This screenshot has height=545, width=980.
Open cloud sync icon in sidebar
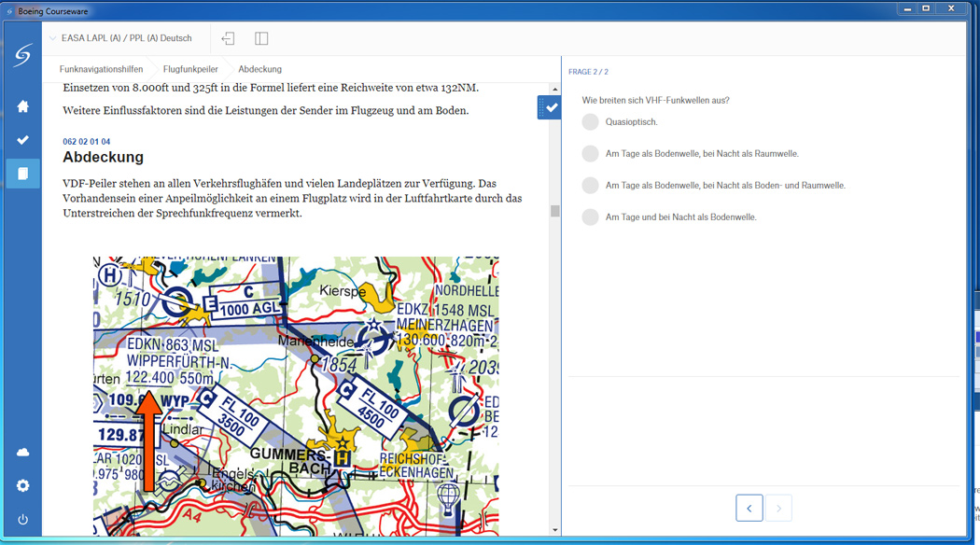click(22, 452)
